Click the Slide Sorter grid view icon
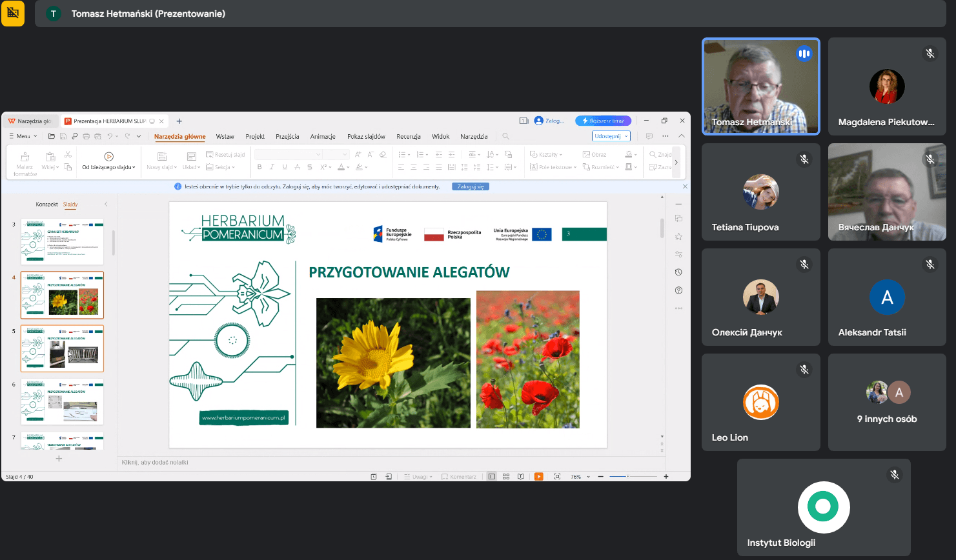Viewport: 956px width, 560px height. pyautogui.click(x=506, y=477)
